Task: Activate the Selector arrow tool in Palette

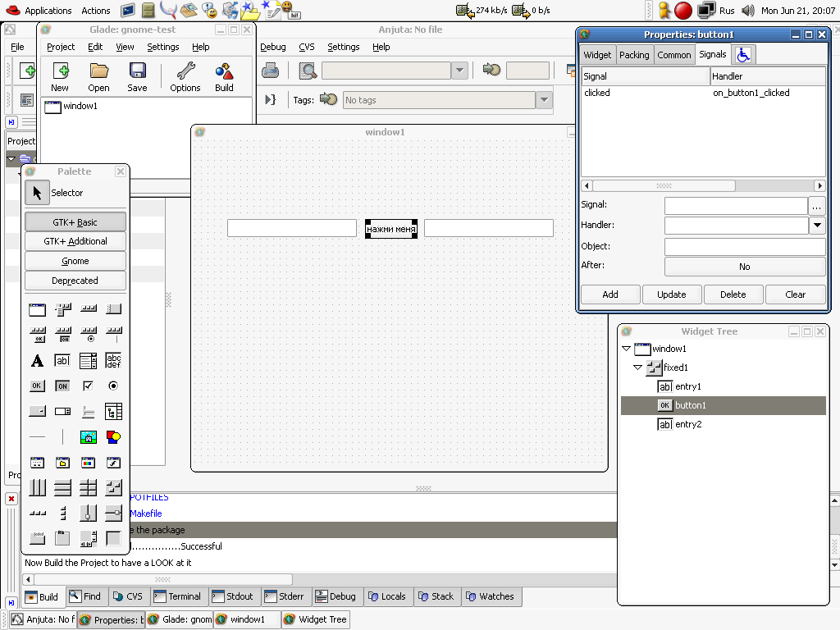Action: coord(37,193)
